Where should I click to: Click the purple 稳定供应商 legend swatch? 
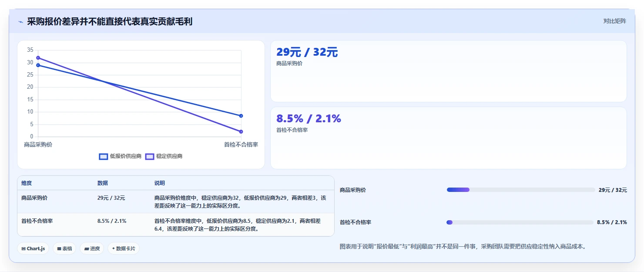(x=150, y=156)
